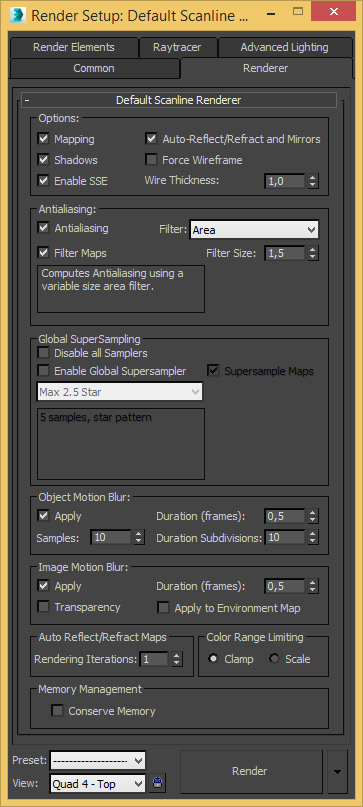Switch to the Common tab
Screen dimensions: 363x807
(94, 68)
